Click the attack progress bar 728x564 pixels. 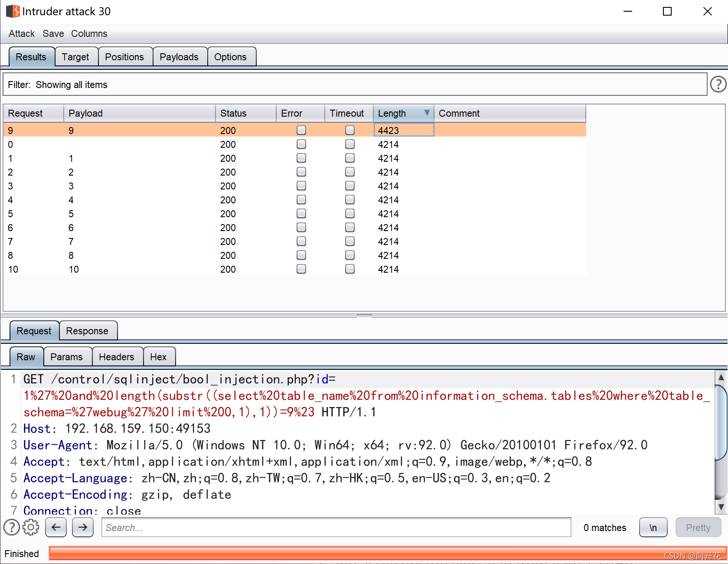point(388,553)
